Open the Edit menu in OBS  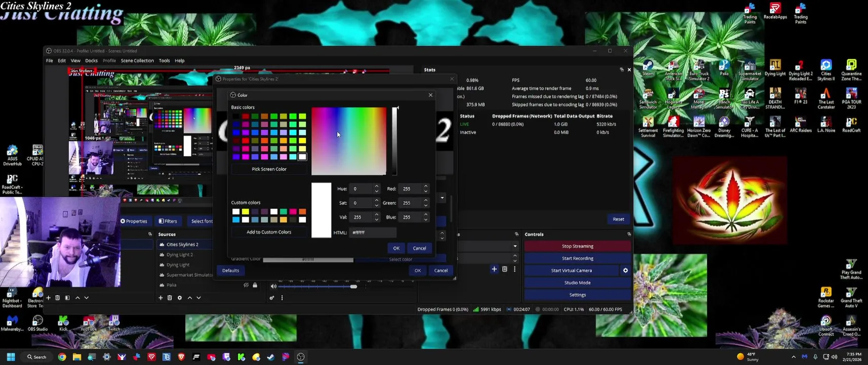point(62,60)
